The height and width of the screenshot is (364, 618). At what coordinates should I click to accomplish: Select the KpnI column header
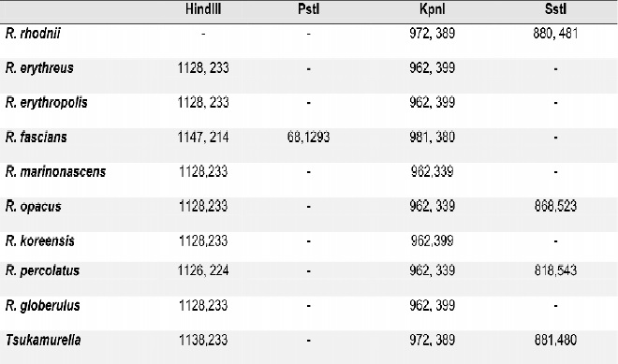tap(432, 9)
